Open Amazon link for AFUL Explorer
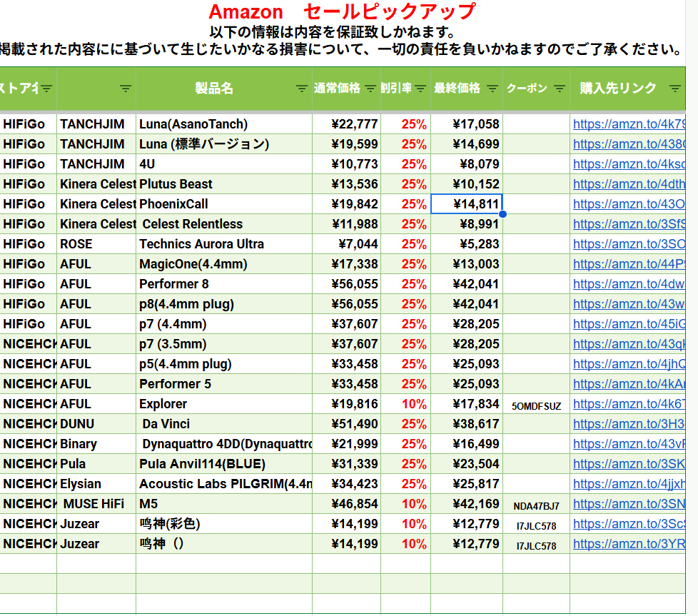Viewport: 698px width, 616px height. click(x=629, y=404)
